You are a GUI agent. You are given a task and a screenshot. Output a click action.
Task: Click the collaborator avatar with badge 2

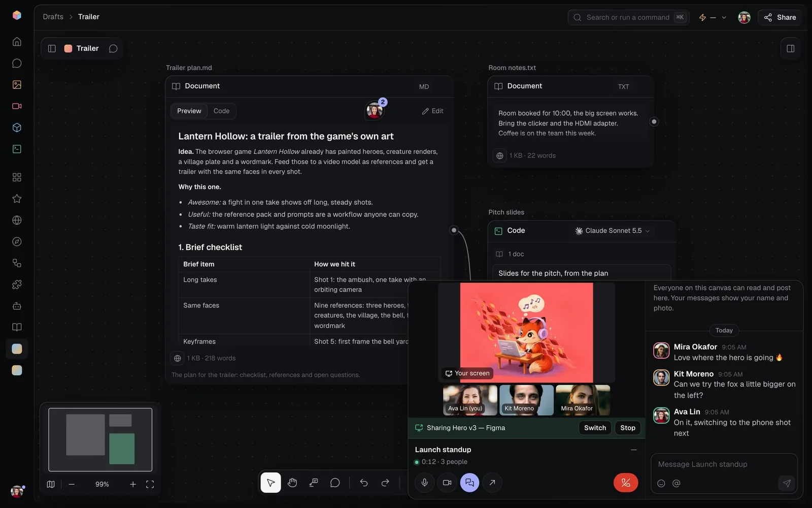click(x=375, y=110)
